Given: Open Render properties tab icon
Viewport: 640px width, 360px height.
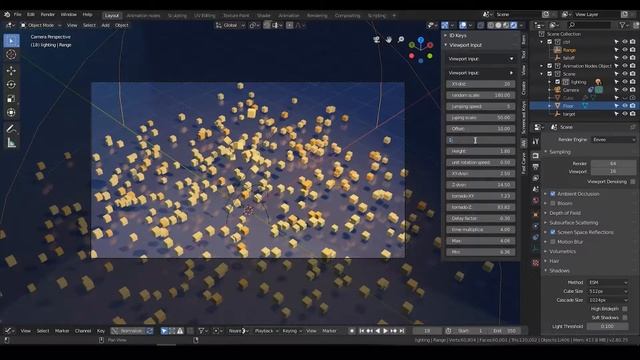Looking at the screenshot, I should click(x=536, y=156).
